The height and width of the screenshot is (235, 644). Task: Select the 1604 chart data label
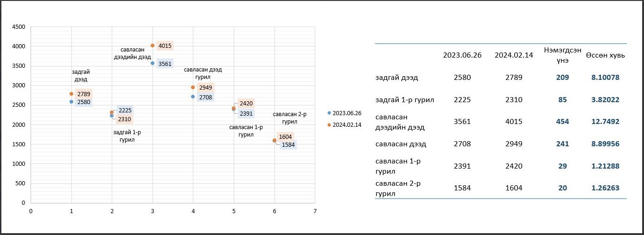coord(286,137)
